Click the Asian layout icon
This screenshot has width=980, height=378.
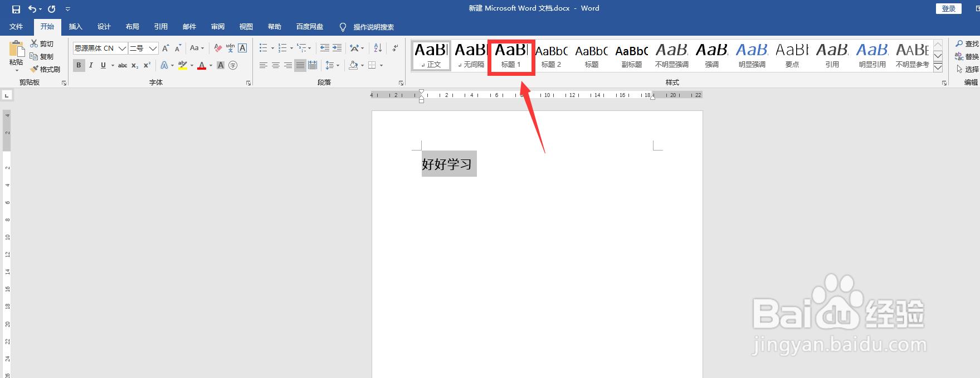(x=354, y=49)
